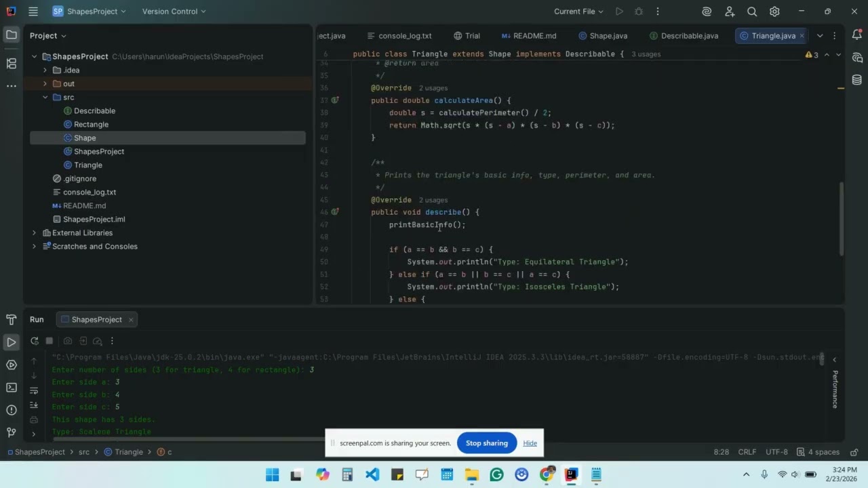
Task: Open the Git tool window
Action: (x=11, y=432)
